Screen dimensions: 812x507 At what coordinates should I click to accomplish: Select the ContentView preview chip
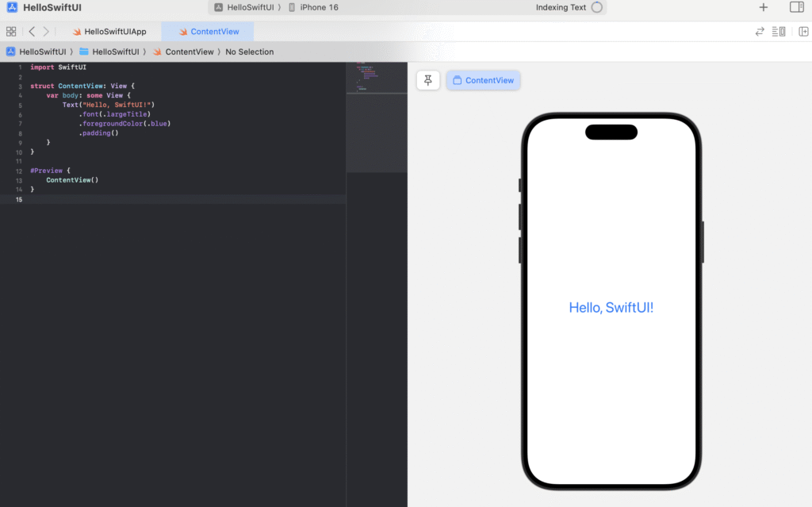click(x=483, y=80)
